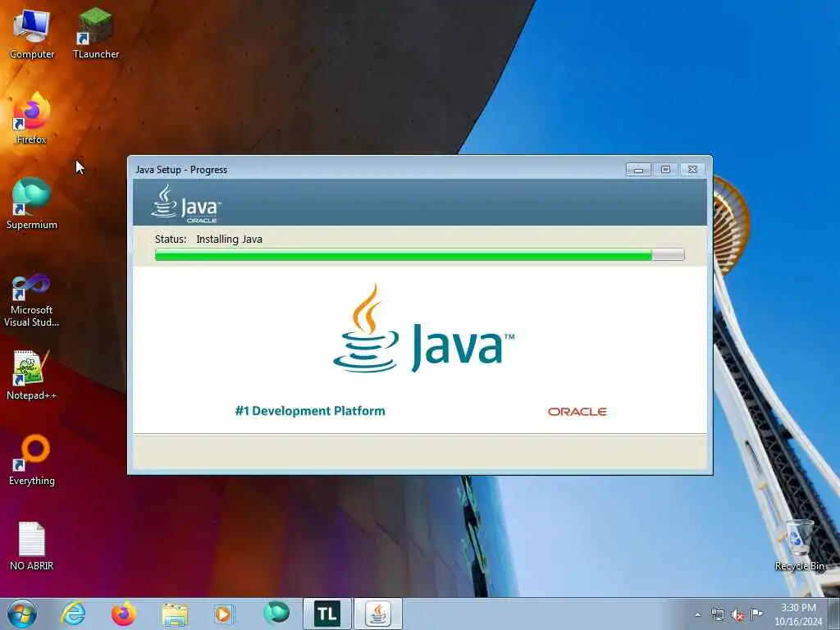The width and height of the screenshot is (840, 630).
Task: Select the Supermium desktop shortcut
Action: pos(32,203)
